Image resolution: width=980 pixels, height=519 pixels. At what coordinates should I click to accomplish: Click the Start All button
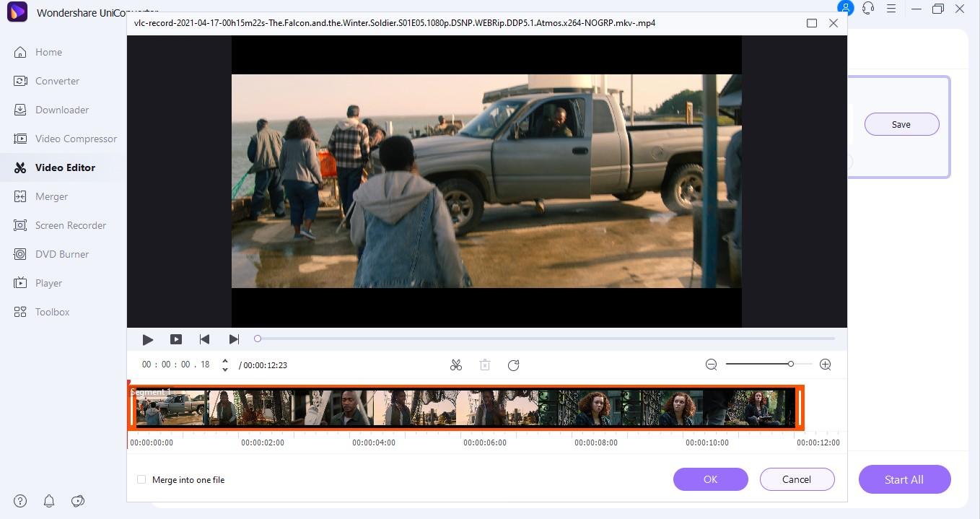[x=904, y=479]
